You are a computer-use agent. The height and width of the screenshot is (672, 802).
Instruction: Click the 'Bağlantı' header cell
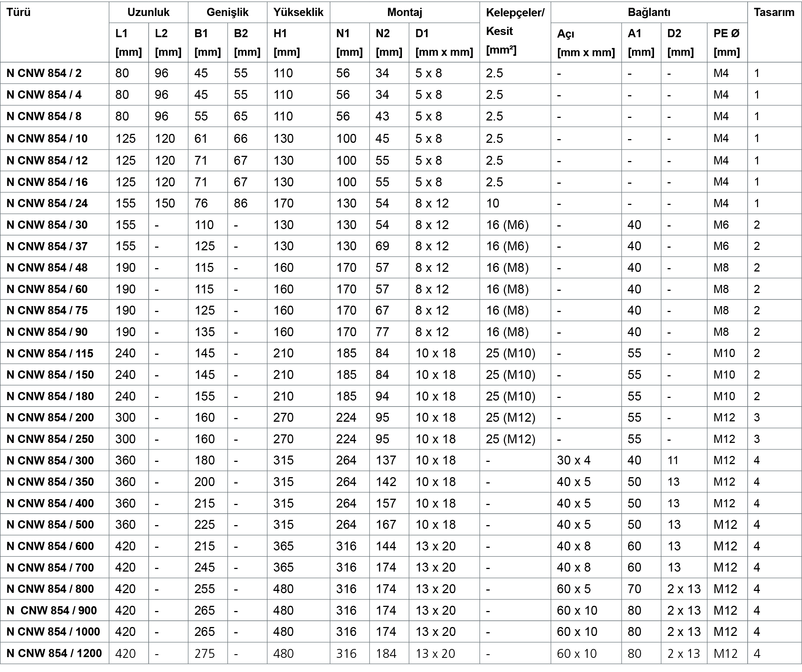(649, 12)
